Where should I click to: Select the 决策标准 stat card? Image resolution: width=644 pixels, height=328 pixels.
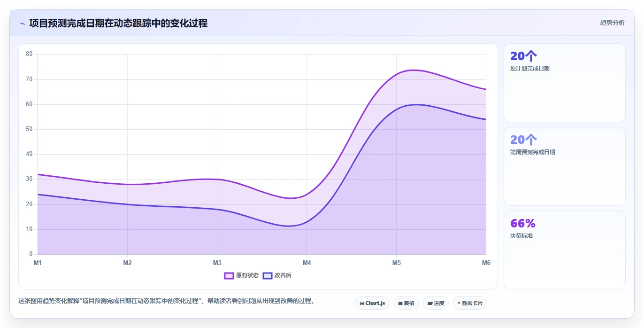[x=564, y=250]
